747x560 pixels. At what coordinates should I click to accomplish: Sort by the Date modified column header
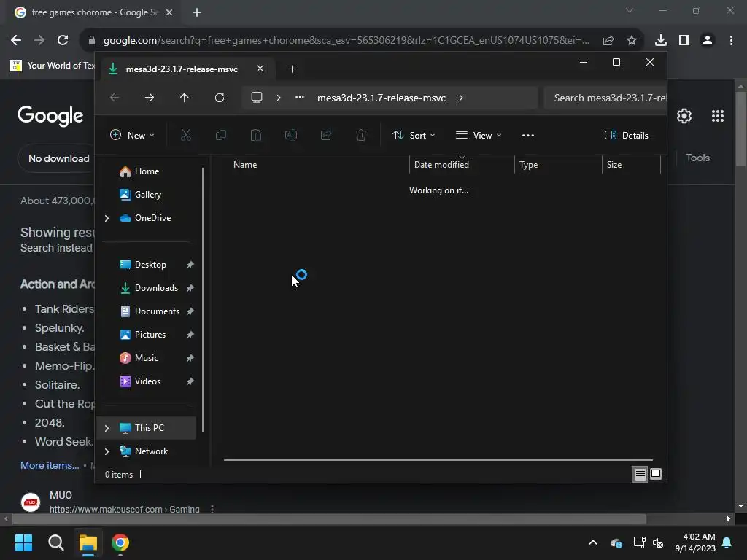click(462, 165)
